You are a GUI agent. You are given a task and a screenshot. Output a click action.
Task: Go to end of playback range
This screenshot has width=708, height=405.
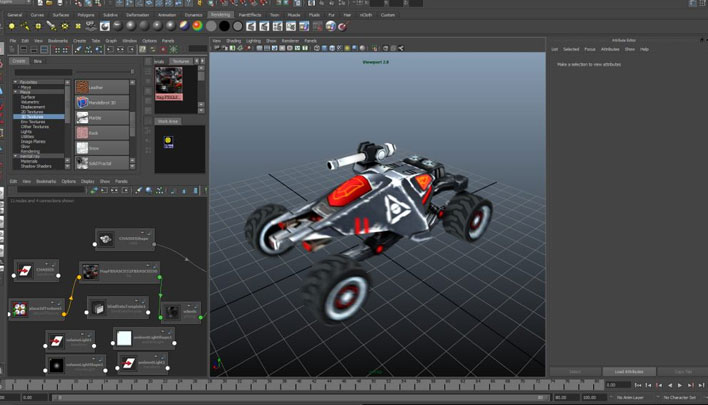(701, 385)
